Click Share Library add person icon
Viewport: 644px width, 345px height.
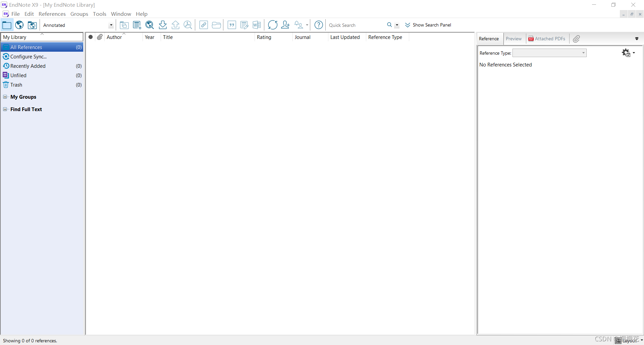285,25
